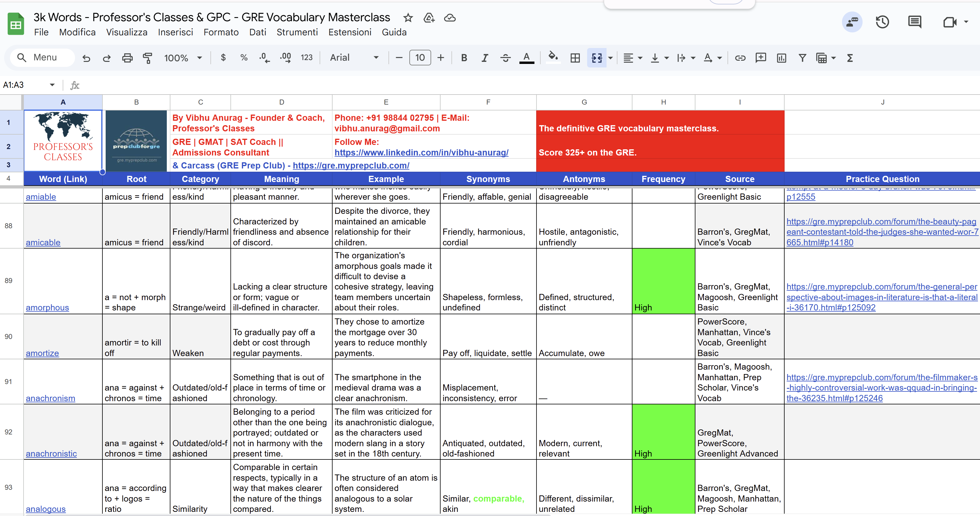The height and width of the screenshot is (516, 980).
Task: Toggle italic formatting
Action: (485, 58)
